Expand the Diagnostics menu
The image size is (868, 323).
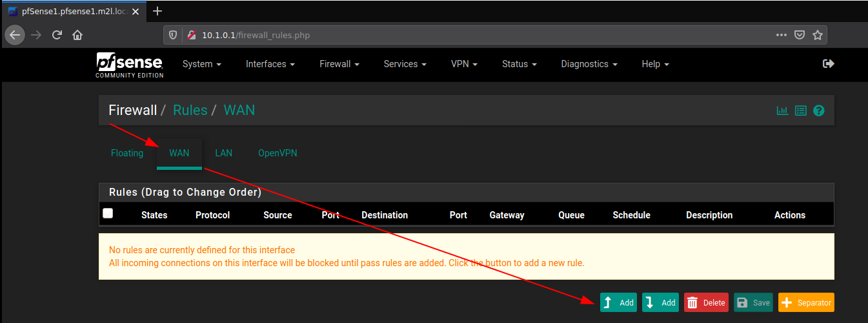pyautogui.click(x=589, y=64)
